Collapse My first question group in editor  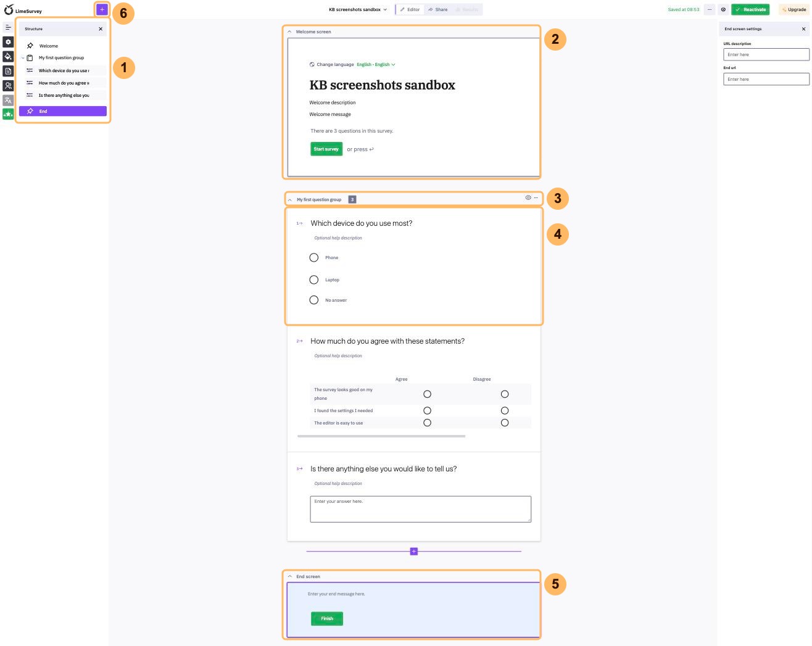tap(290, 199)
